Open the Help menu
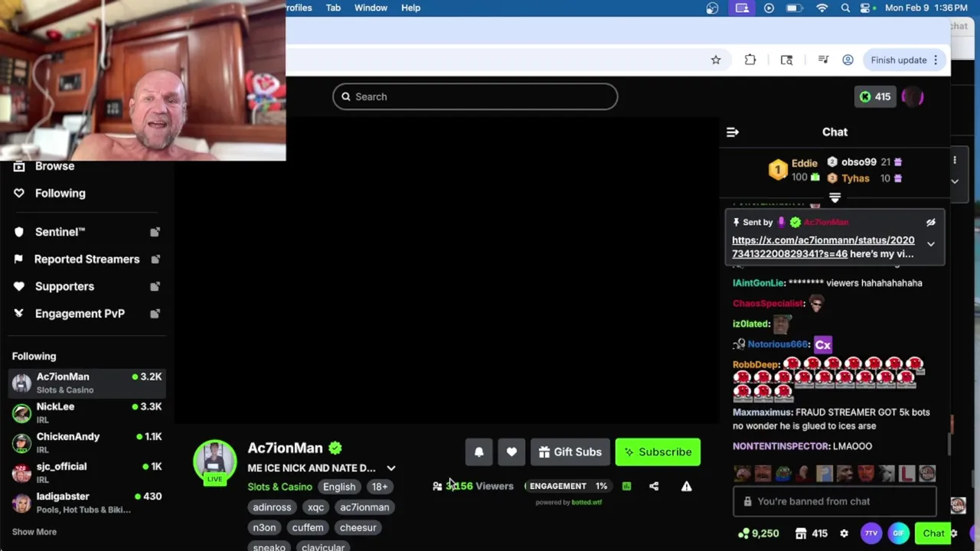 click(410, 8)
